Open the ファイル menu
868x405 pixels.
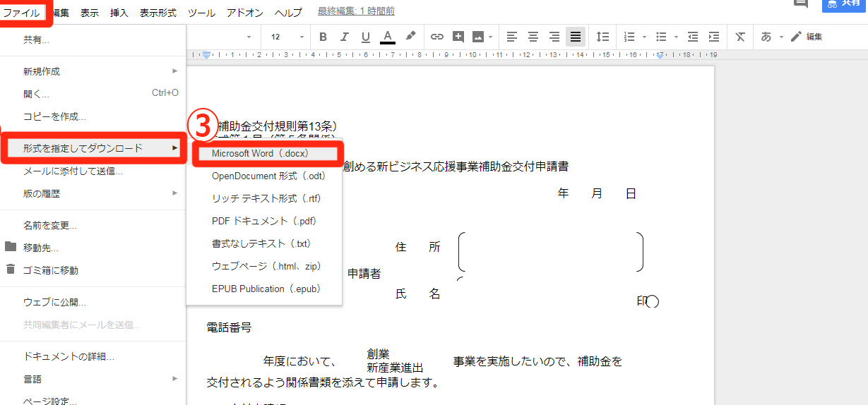point(21,12)
